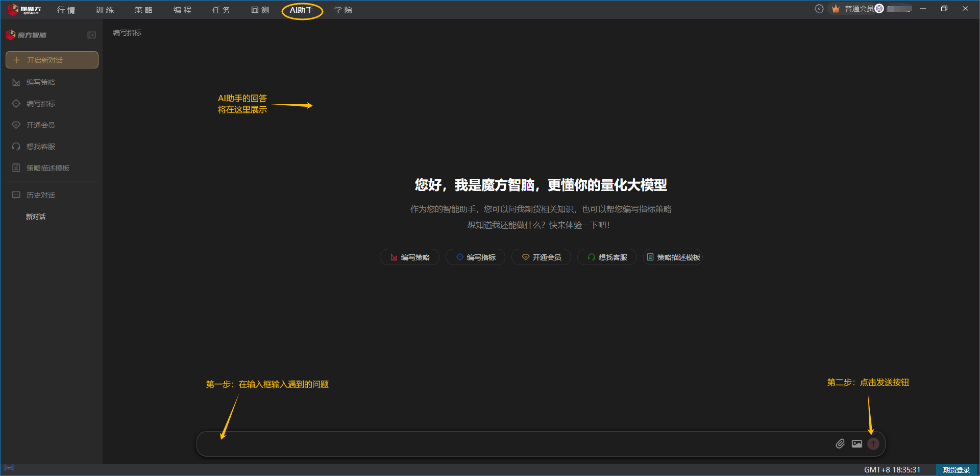Collapse the sidebar panel icon
Viewport: 980px width, 476px height.
[x=92, y=35]
